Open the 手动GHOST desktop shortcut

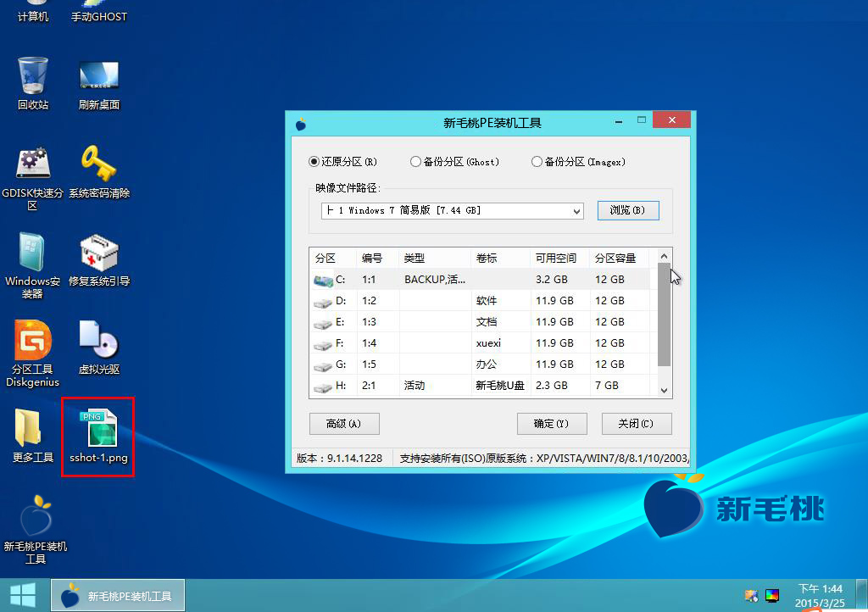[98, 12]
